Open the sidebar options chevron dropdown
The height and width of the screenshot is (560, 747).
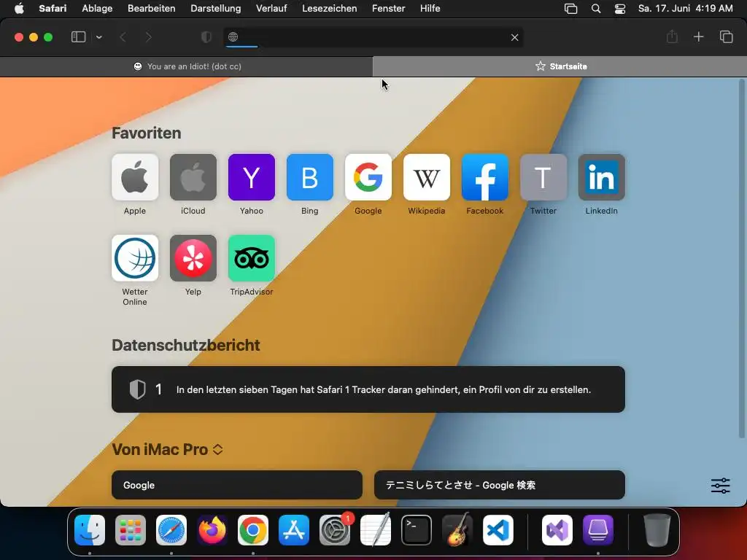click(x=99, y=37)
